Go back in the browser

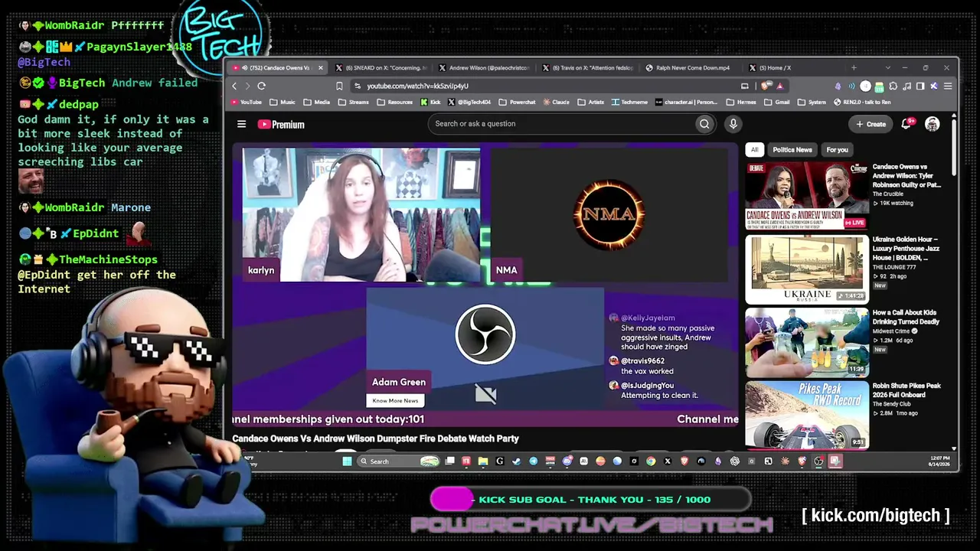click(235, 86)
